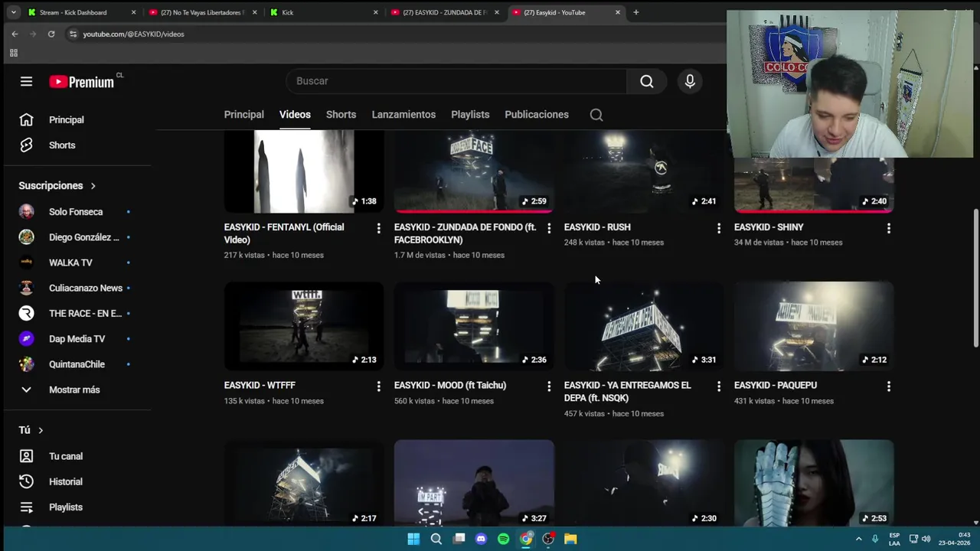
Task: Open Dap Media TV subscription
Action: pyautogui.click(x=75, y=339)
